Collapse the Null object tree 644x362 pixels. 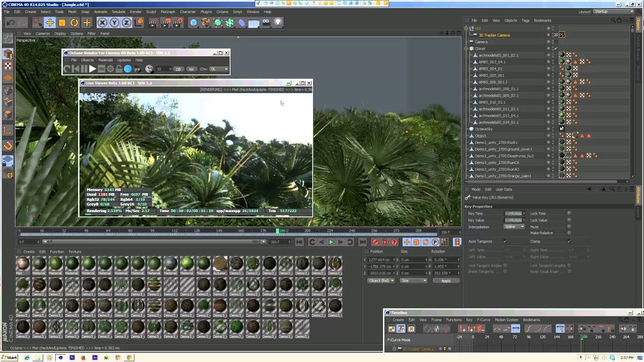(466, 28)
